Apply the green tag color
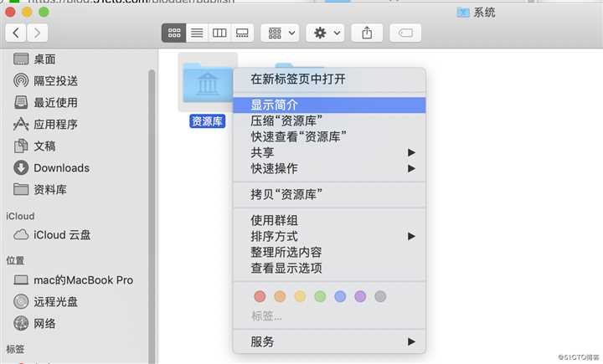Image resolution: width=603 pixels, height=364 pixels. click(x=320, y=296)
